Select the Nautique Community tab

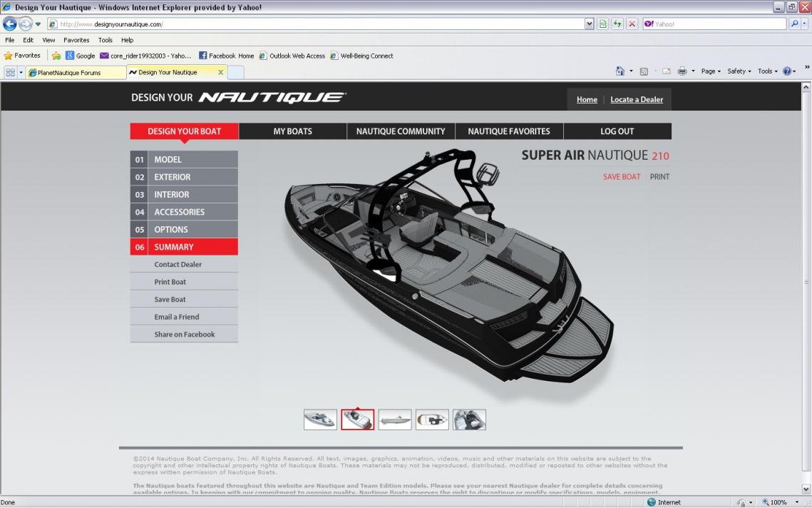click(x=401, y=131)
